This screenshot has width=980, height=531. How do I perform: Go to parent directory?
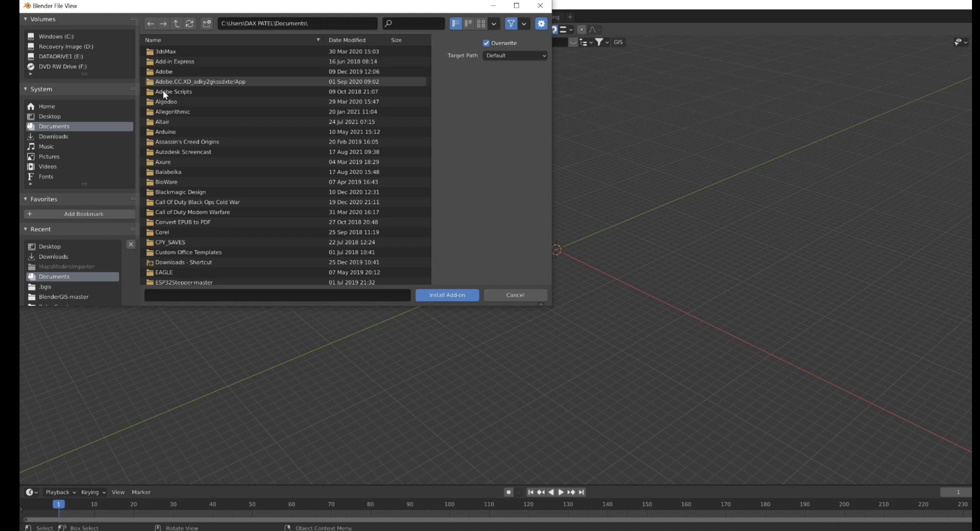pos(176,23)
